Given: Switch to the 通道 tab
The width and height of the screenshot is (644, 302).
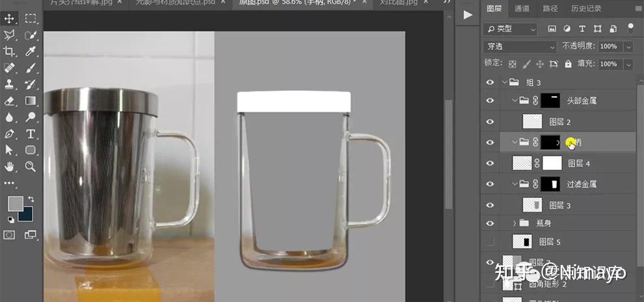Looking at the screenshot, I should coord(522,8).
